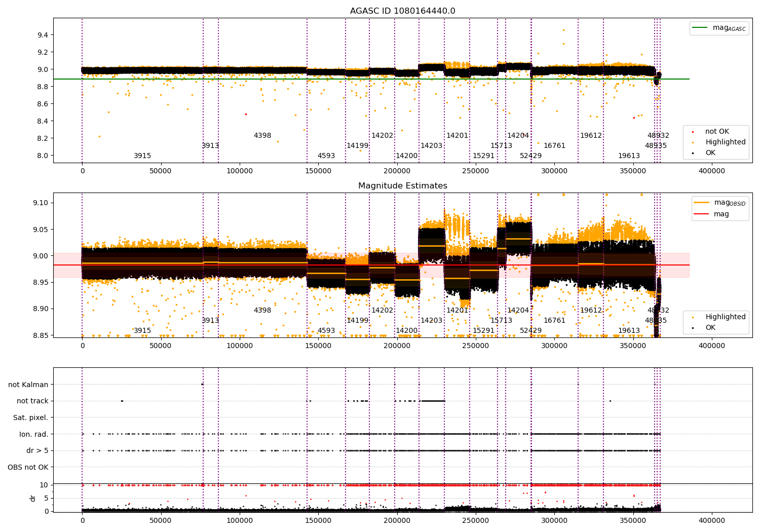Screen dimensions: 760x532
Task: Select the "not Kalman" row label
Action: click(x=28, y=385)
